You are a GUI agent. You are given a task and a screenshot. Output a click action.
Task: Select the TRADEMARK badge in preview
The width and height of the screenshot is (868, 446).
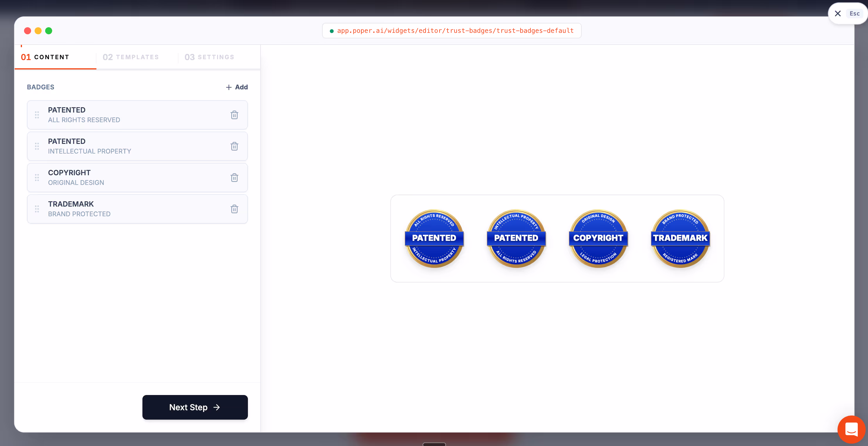680,239
